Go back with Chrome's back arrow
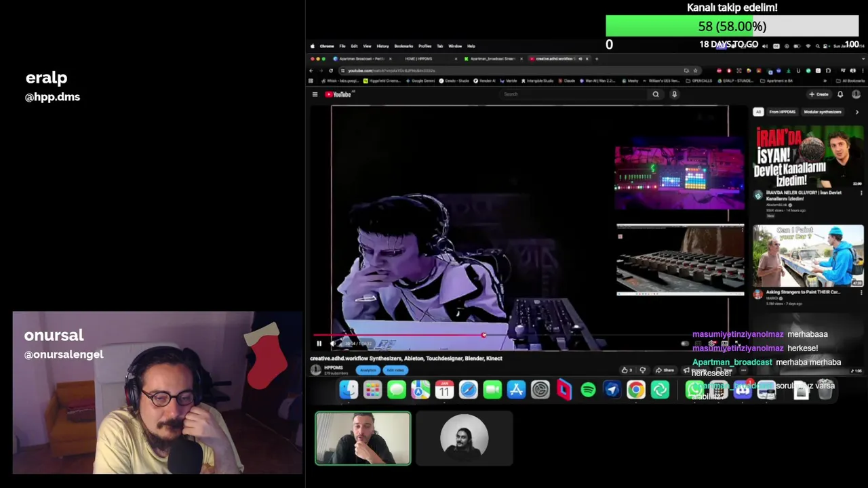 (311, 70)
